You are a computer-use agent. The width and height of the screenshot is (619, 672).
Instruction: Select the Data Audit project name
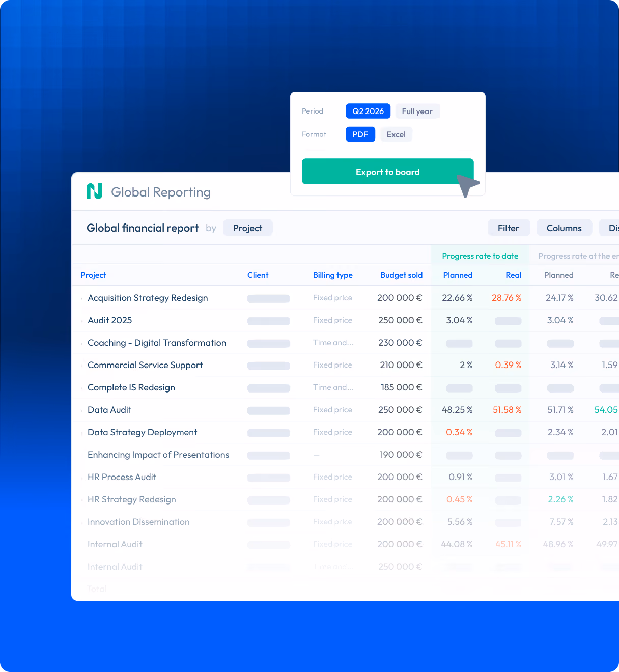click(x=109, y=410)
